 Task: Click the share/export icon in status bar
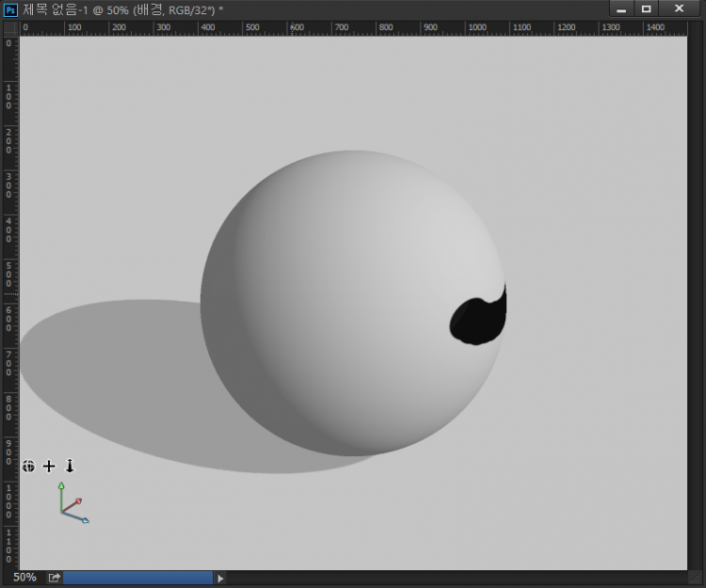click(55, 578)
